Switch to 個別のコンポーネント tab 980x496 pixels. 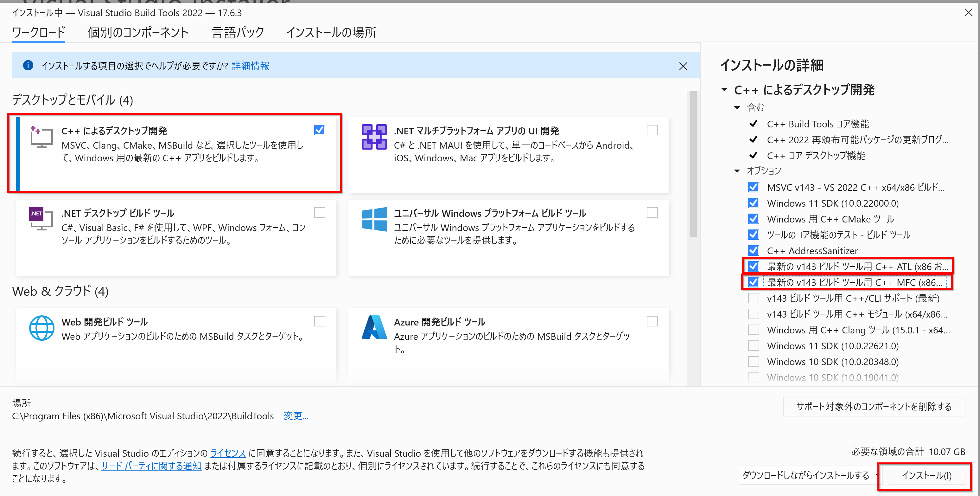pos(138,32)
